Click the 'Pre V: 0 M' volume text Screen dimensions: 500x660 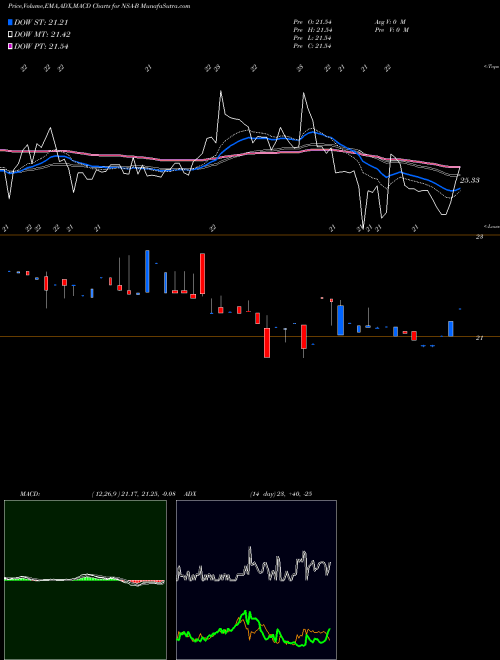392,30
